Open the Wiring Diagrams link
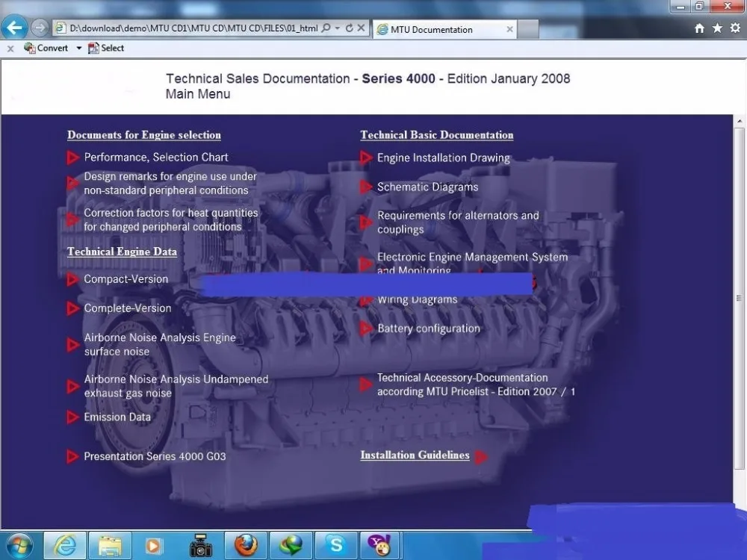 pos(418,299)
